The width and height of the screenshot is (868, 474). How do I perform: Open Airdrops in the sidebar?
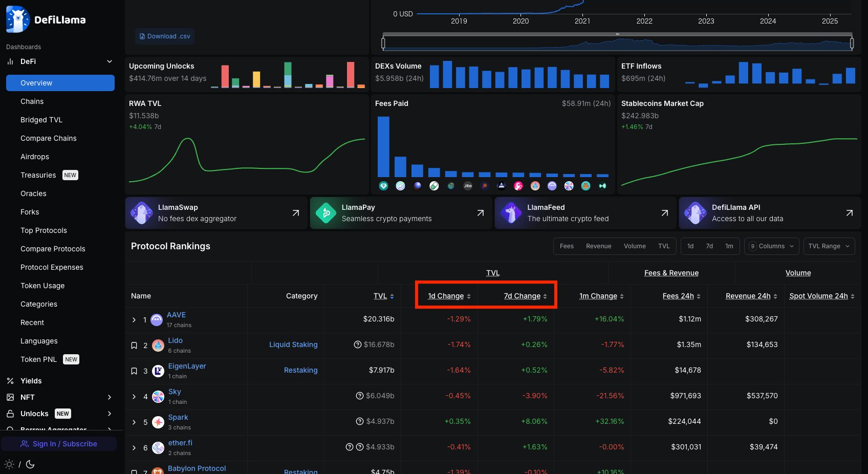click(x=60, y=157)
